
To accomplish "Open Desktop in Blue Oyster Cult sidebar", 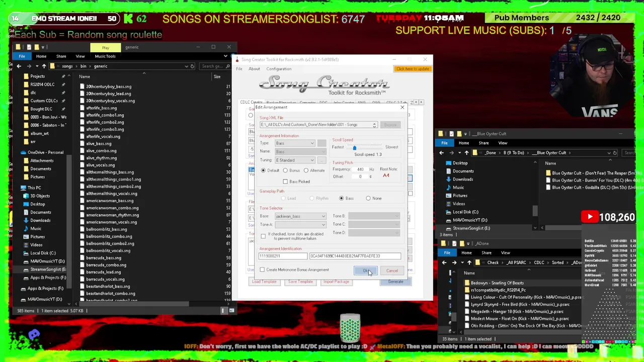I will (x=460, y=163).
